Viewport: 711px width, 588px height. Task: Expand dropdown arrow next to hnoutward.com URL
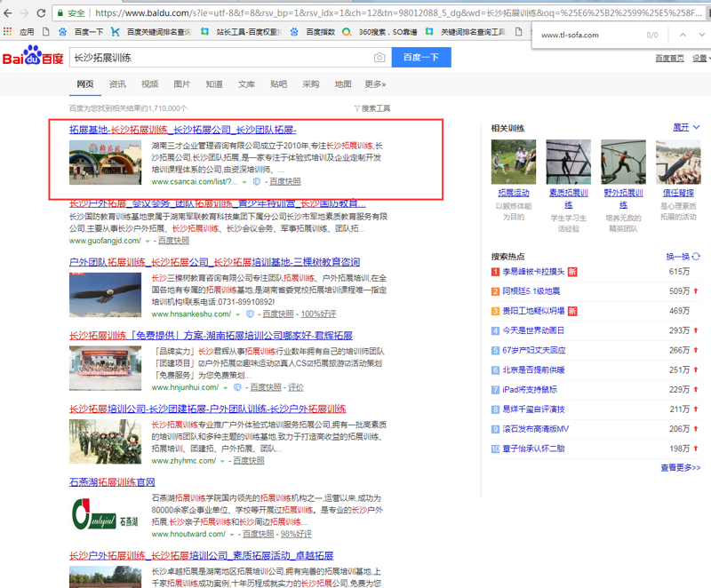click(x=232, y=535)
